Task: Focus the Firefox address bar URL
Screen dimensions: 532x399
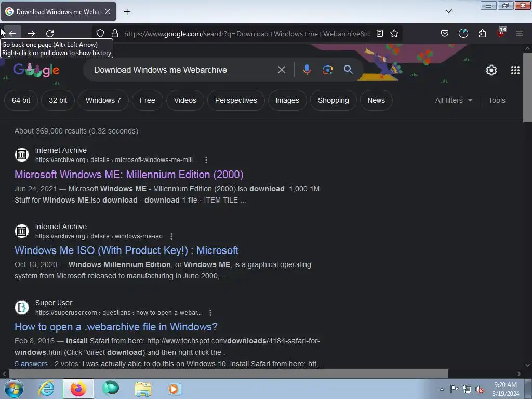Action: pyautogui.click(x=247, y=34)
